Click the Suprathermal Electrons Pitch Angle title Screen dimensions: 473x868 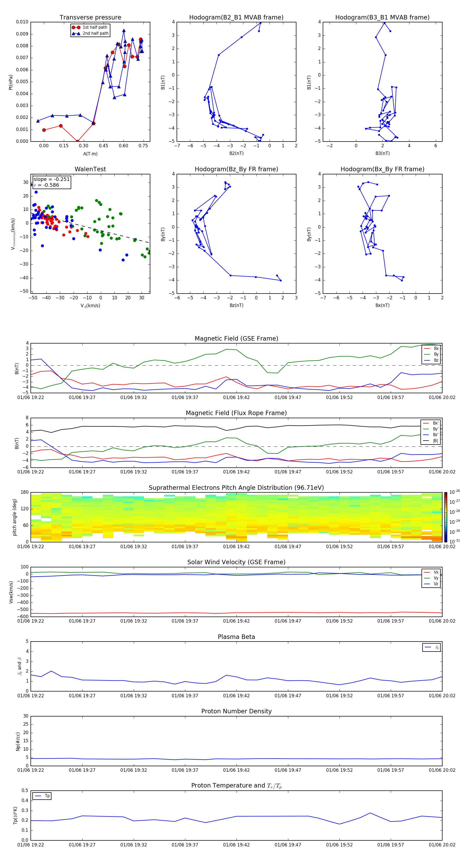[236, 488]
